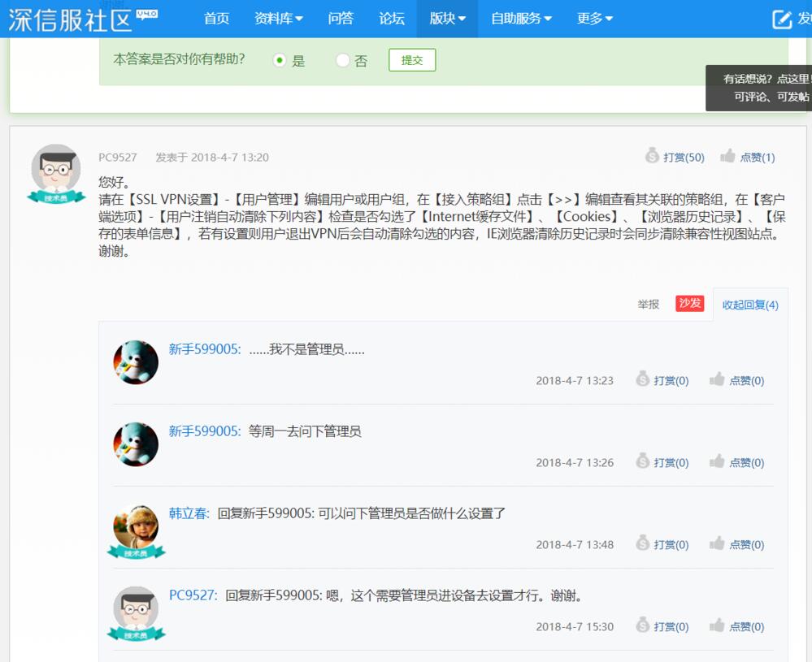This screenshot has width=812, height=662.
Task: Click the thumbs-up icon next to 点赞(1)
Action: [x=727, y=156]
